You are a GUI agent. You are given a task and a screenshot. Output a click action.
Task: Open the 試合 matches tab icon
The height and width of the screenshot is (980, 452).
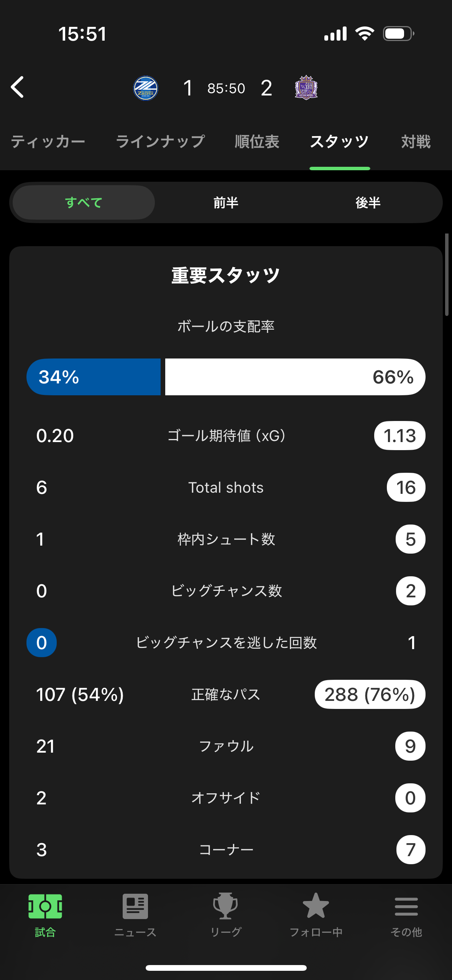click(x=45, y=906)
